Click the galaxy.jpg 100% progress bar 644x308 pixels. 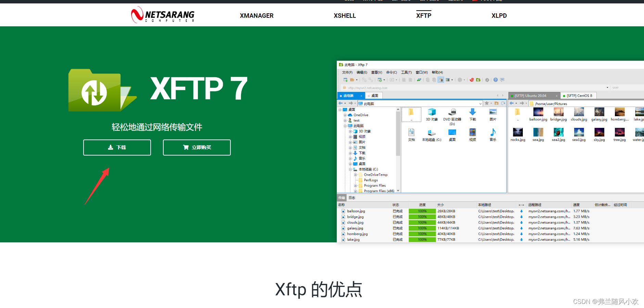[422, 228]
